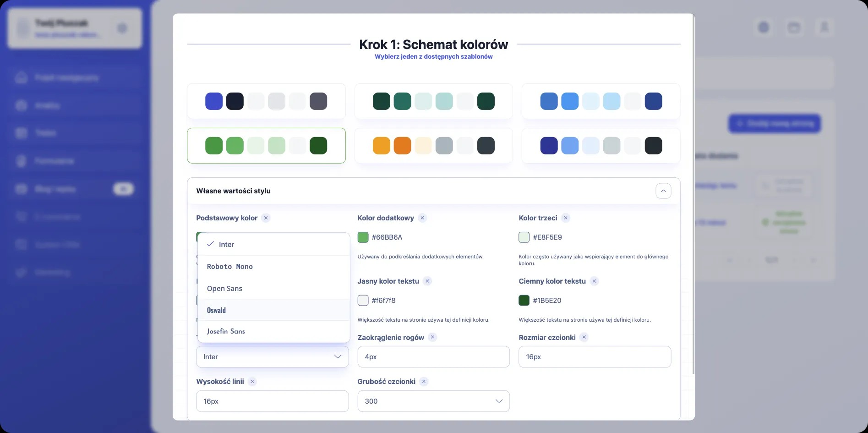Reset the Podstawowy kolor value

[x=266, y=218]
